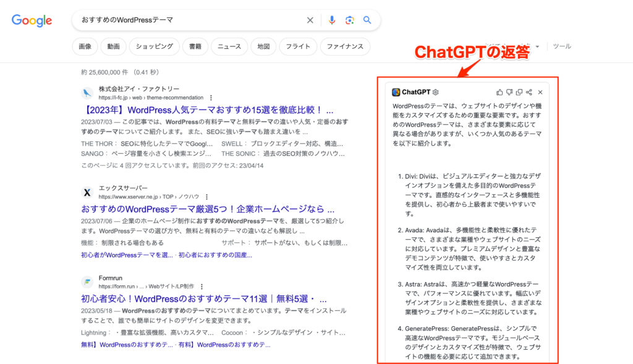Click the i-fc.jp URL breadcrumb

point(151,98)
